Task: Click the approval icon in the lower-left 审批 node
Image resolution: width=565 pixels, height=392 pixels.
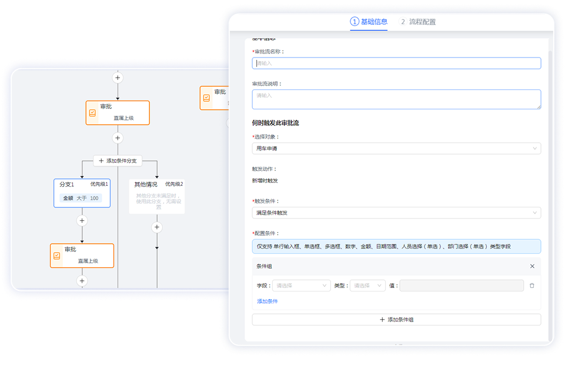Action: [57, 256]
